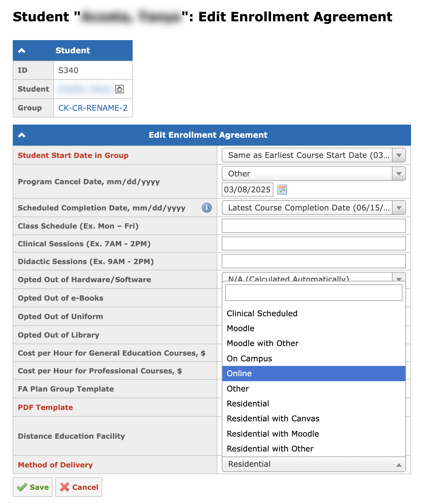This screenshot has width=427, height=504.
Task: Click 'Opted Out of e-Books' label
Action: pos(61,298)
